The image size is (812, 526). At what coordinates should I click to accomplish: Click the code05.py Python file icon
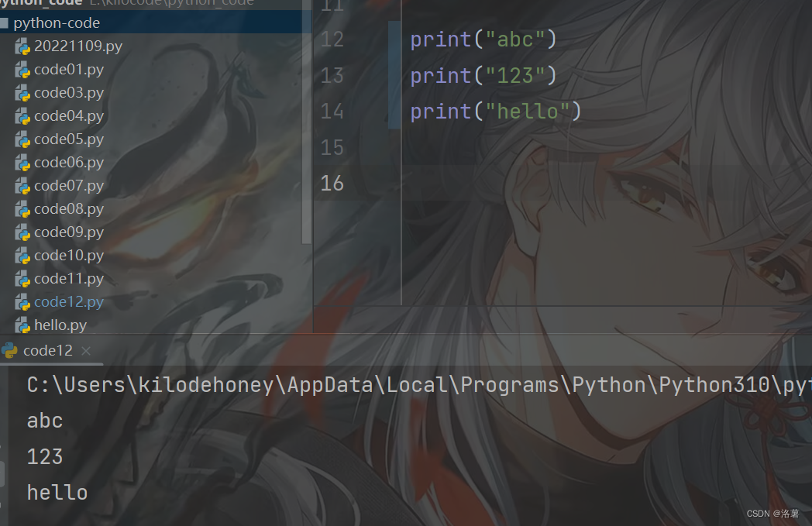[x=22, y=139]
